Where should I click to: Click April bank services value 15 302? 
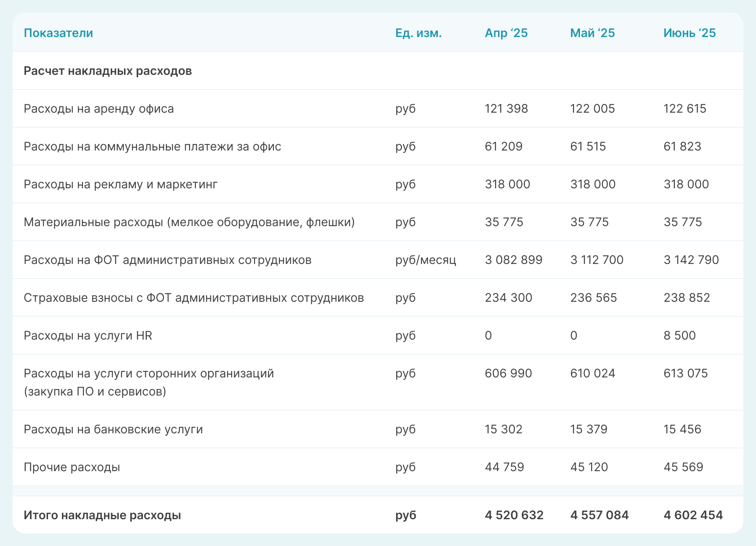coord(503,429)
